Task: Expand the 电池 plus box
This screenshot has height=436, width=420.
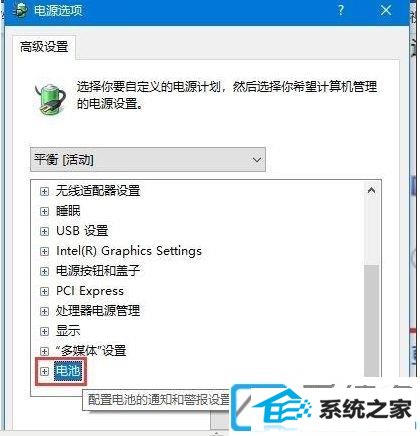Action: [44, 371]
